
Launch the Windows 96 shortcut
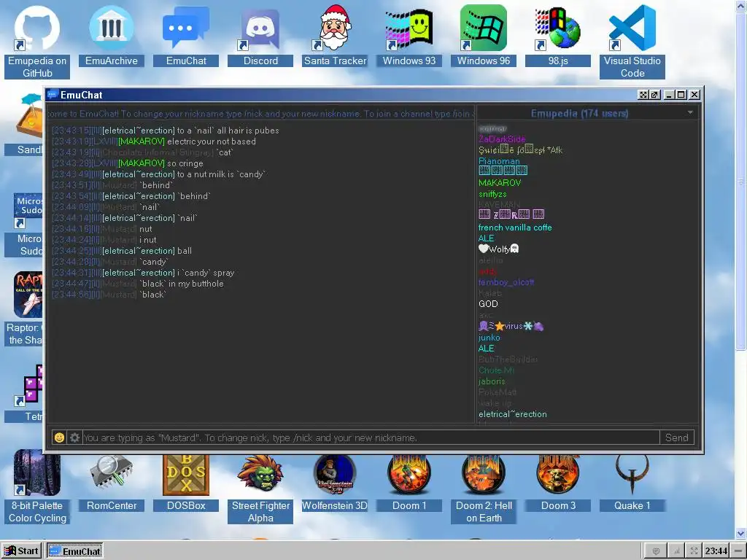point(484,35)
